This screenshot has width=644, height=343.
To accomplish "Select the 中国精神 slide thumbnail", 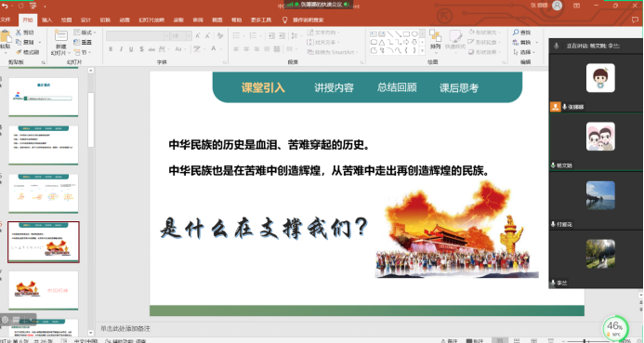I will click(x=44, y=290).
